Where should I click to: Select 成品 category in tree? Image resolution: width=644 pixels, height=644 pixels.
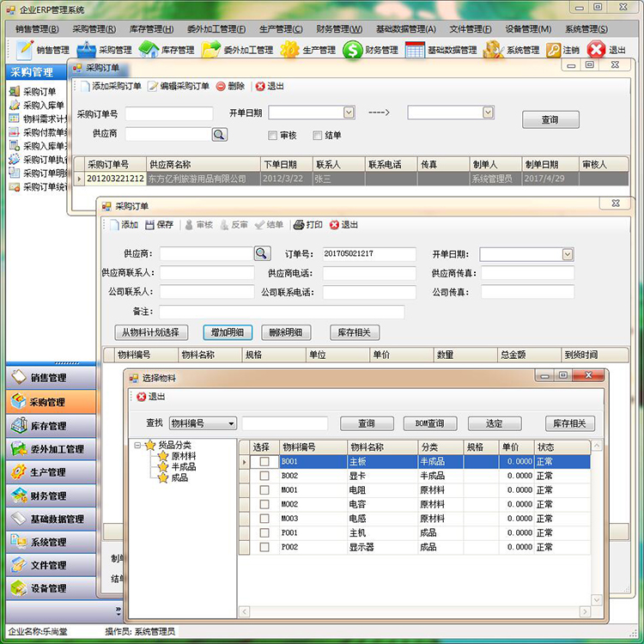coord(179,477)
